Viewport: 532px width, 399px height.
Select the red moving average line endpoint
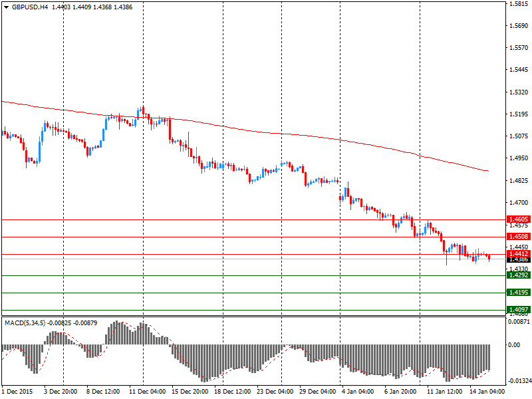(x=488, y=171)
